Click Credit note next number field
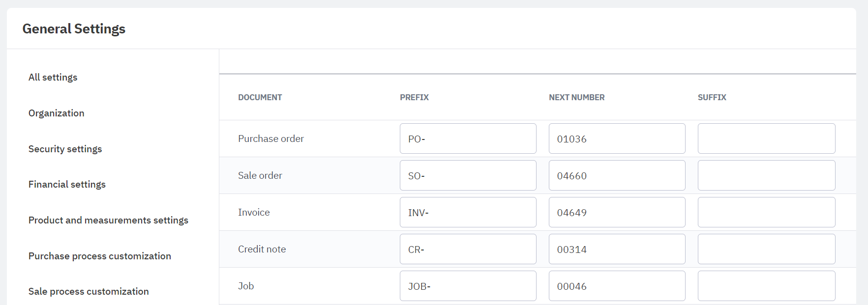Image resolution: width=868 pixels, height=305 pixels. pos(617,250)
